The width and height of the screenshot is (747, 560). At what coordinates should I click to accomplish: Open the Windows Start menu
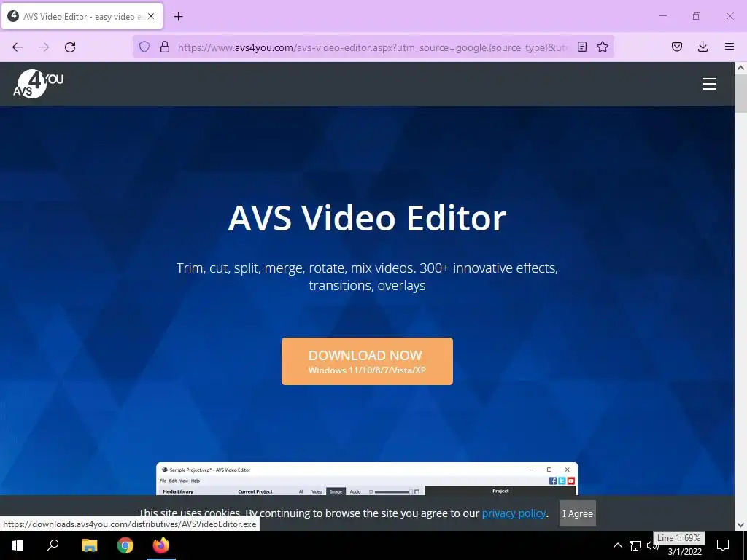tap(18, 545)
